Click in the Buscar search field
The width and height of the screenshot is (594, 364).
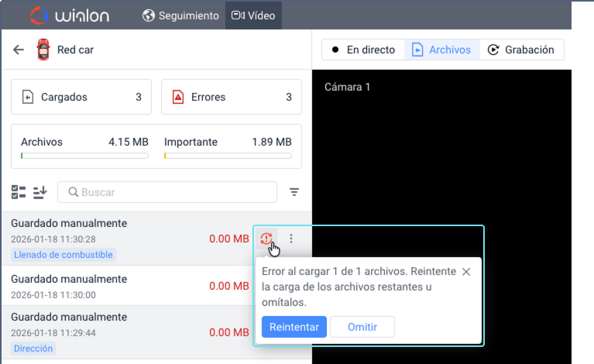click(167, 192)
